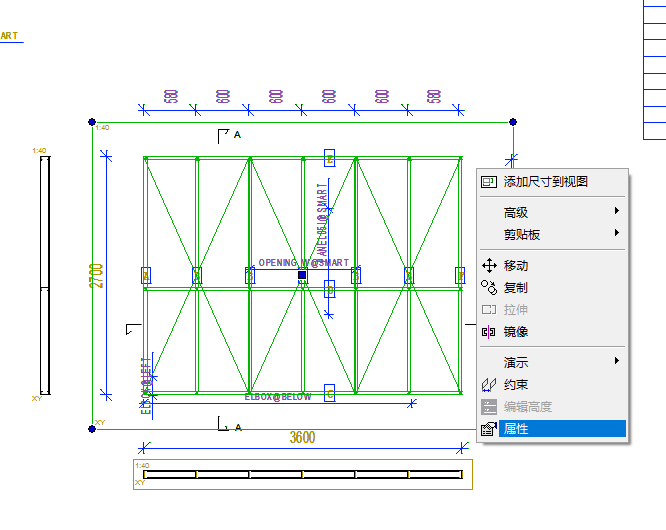Click the 2700 height dimension text
666x530 pixels.
[x=96, y=276]
